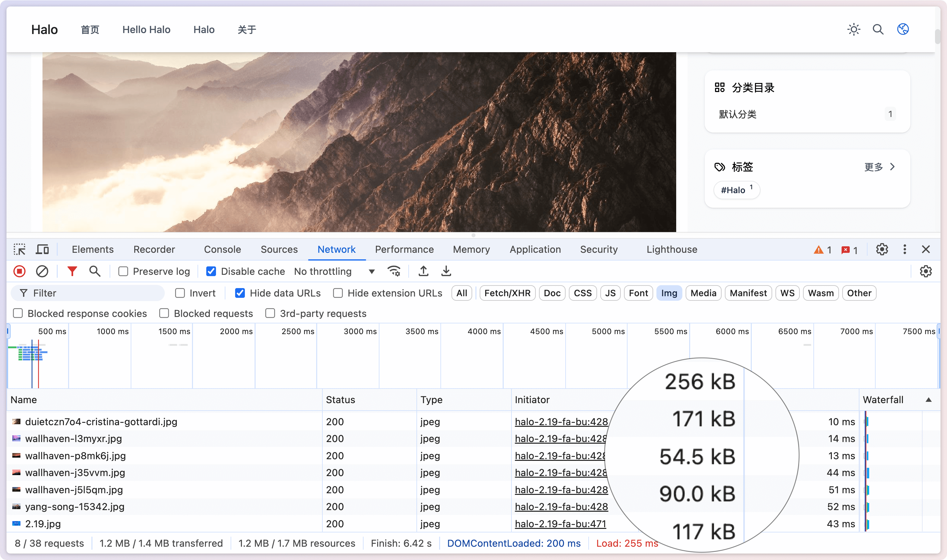
Task: Toggle the Preserve log checkbox
Action: tap(123, 271)
